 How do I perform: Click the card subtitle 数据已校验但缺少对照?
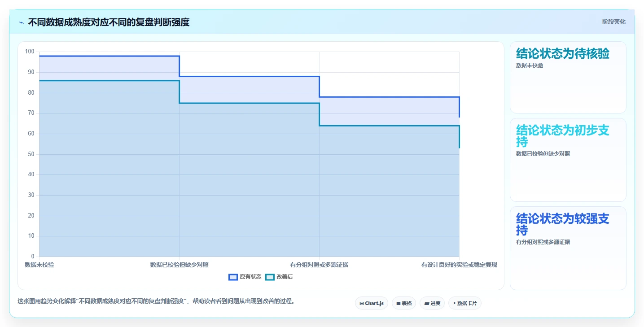[x=543, y=154]
